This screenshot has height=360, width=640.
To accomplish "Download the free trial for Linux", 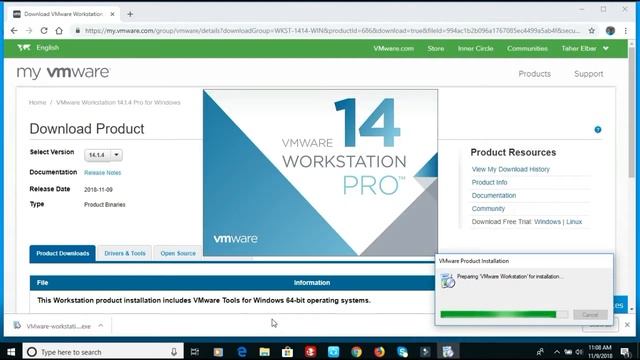I will point(574,222).
